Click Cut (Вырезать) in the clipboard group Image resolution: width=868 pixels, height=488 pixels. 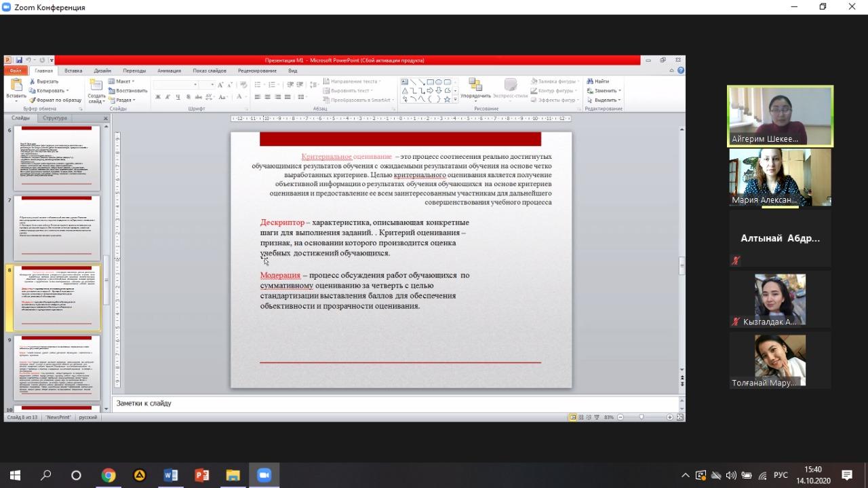click(47, 81)
